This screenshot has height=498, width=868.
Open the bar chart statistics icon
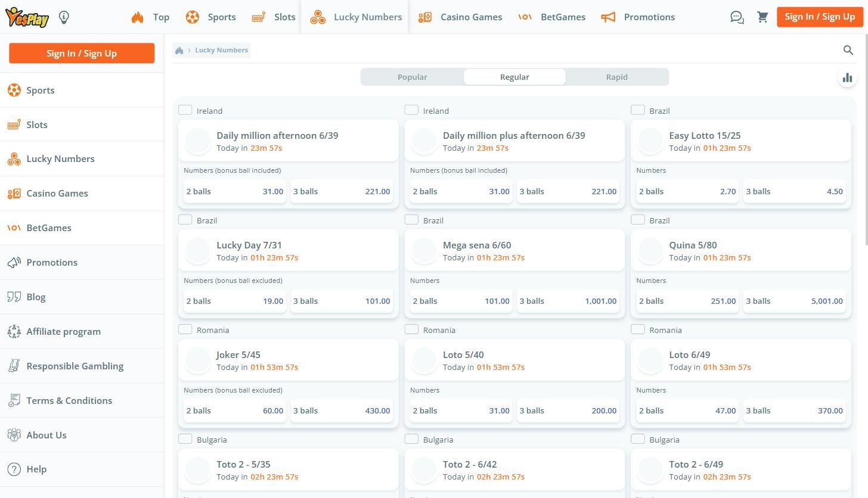tap(847, 77)
